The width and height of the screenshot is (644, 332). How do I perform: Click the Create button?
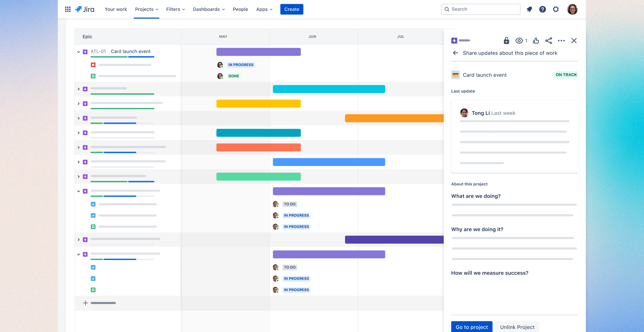click(x=292, y=9)
